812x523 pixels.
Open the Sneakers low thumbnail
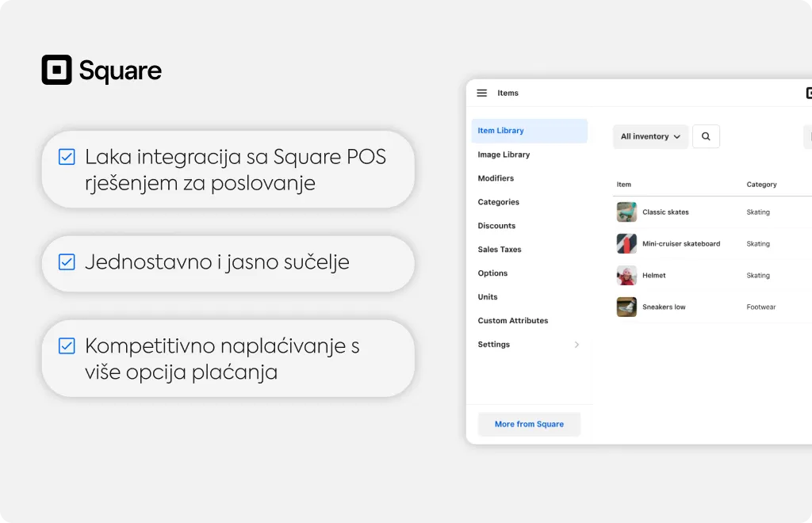pos(626,307)
